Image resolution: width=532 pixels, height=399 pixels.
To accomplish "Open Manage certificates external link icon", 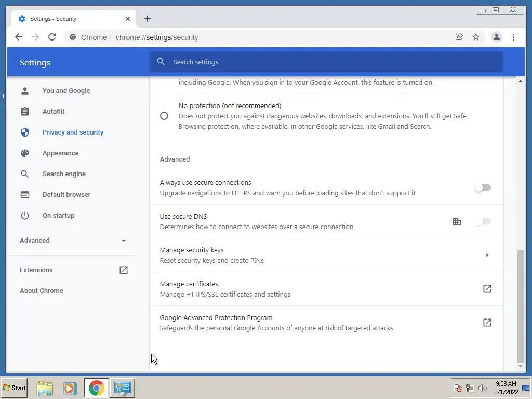I will pyautogui.click(x=487, y=289).
